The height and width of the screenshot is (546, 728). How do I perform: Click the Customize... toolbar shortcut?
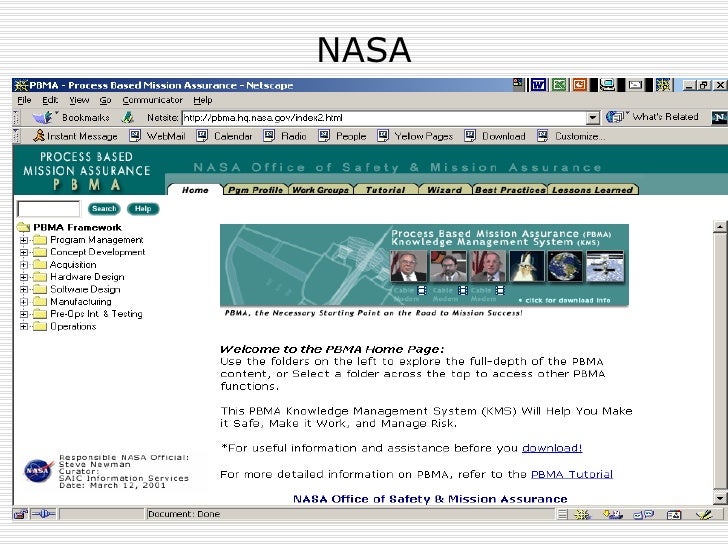click(x=571, y=136)
